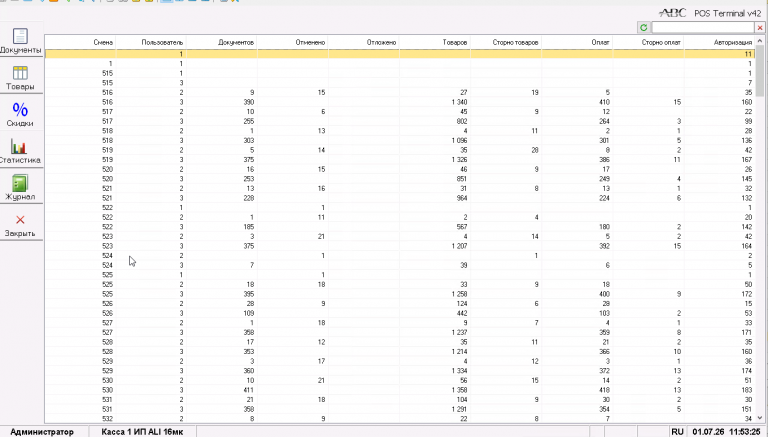The width and height of the screenshot is (768, 437).
Task: Click the scrollbar up arrow
Action: [x=760, y=41]
